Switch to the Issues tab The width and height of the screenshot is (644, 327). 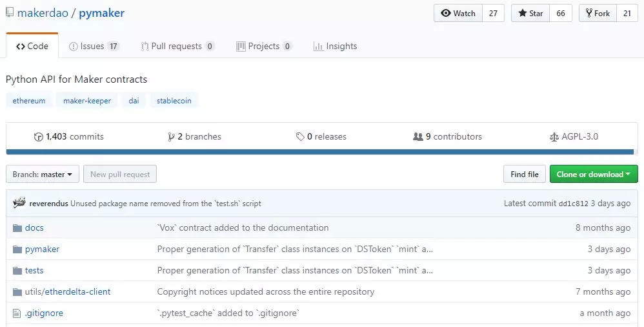click(94, 46)
